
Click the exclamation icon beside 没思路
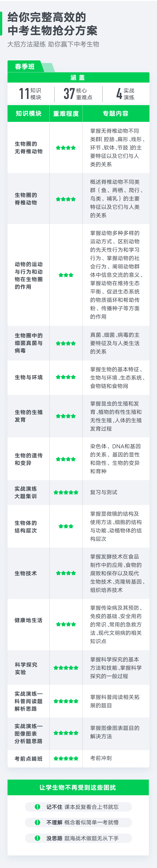[37, 838]
